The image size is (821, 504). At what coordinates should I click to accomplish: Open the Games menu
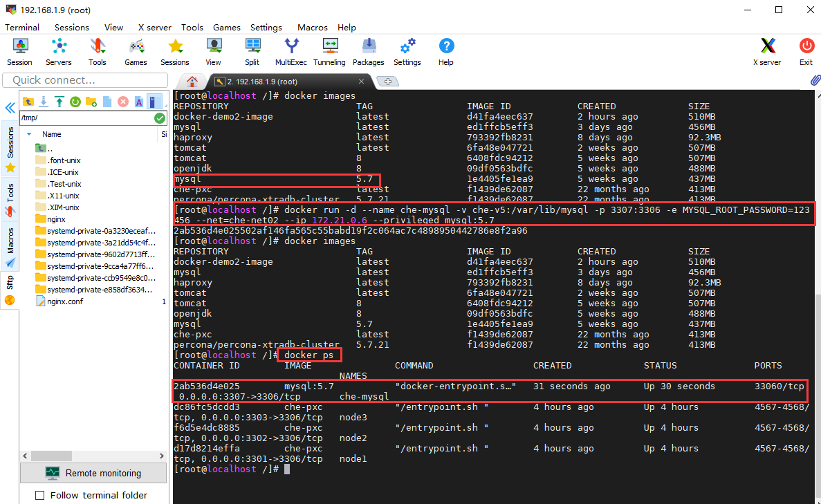click(227, 27)
